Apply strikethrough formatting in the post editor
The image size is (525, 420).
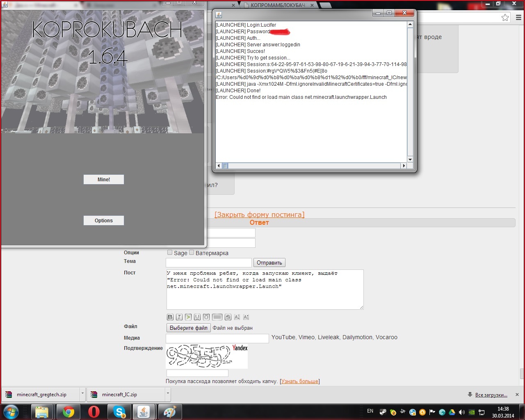228,317
